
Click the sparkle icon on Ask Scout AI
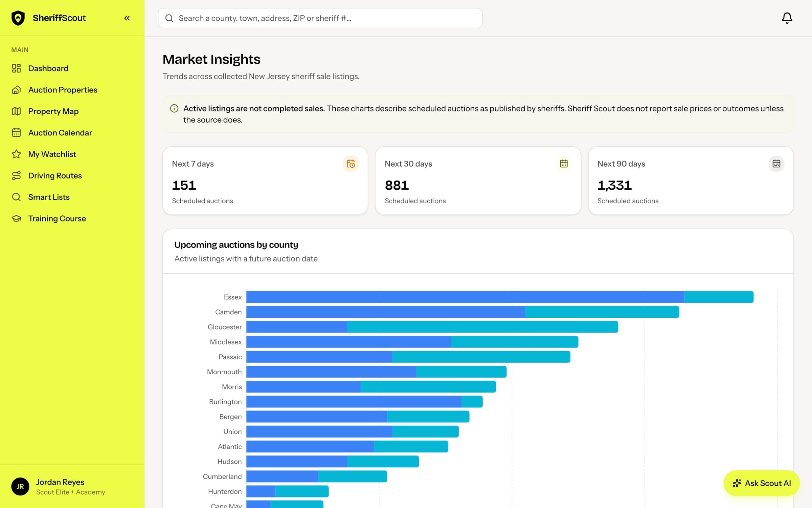click(737, 483)
